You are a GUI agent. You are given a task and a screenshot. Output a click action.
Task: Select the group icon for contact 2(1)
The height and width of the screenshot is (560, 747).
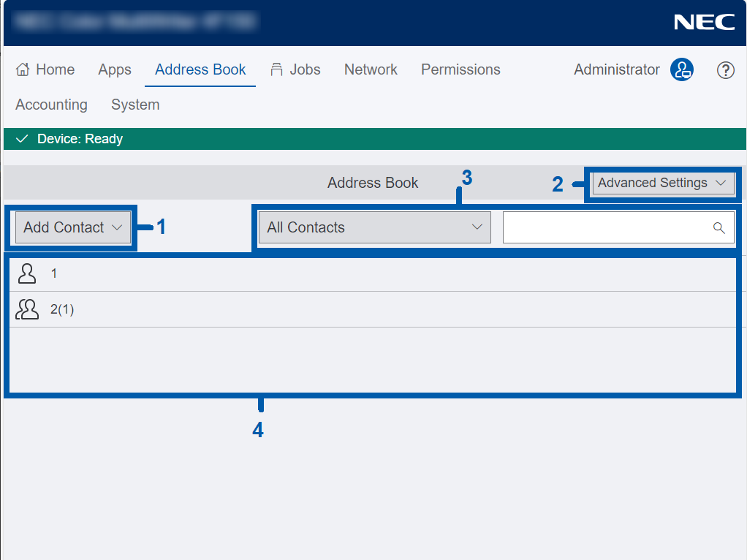27,309
